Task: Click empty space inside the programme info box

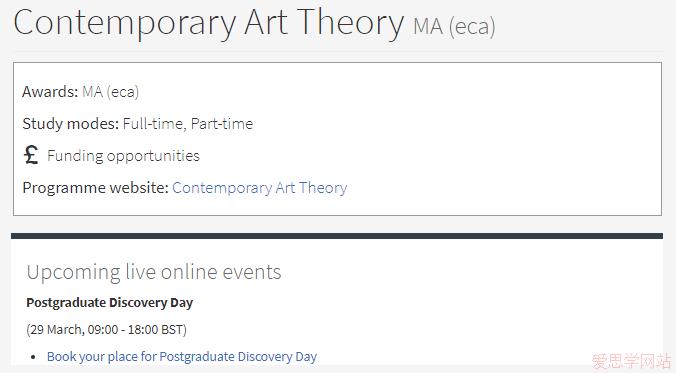Action: (x=474, y=138)
